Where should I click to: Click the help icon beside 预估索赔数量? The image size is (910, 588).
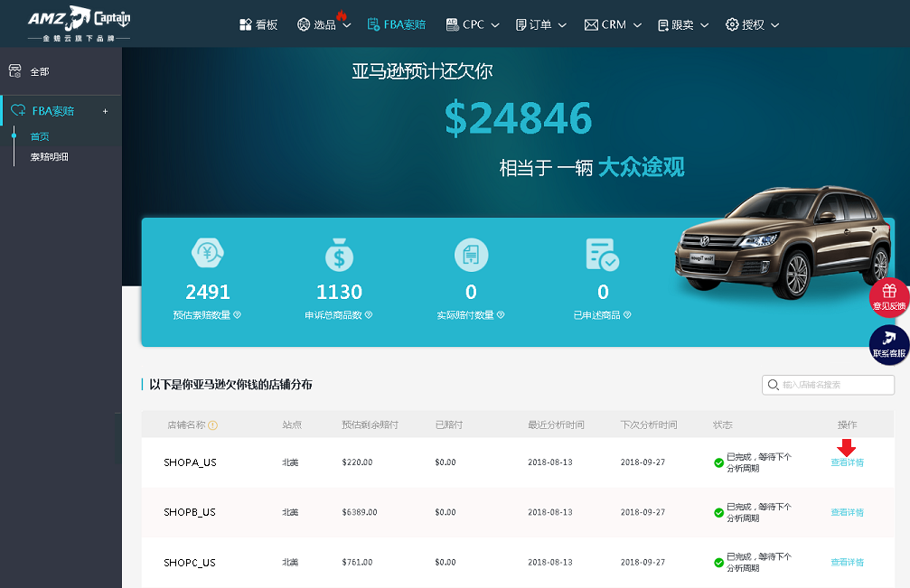238,315
